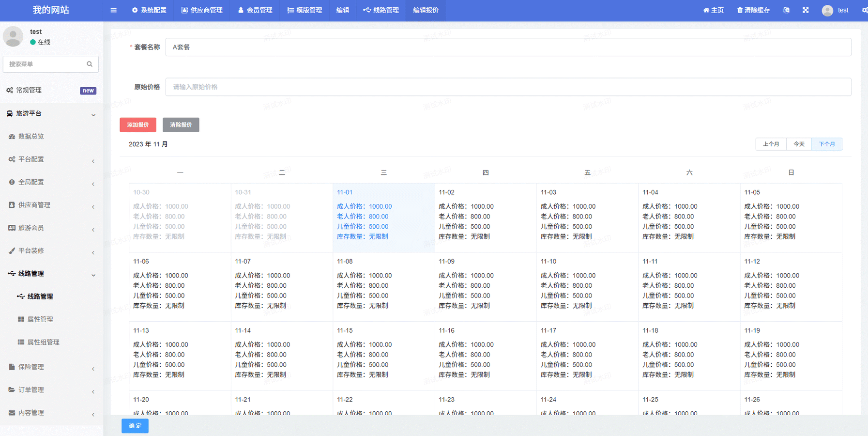Screen dimensions: 868x436
Task: Toggle the sidebar with the hamburger icon
Action: pos(113,10)
